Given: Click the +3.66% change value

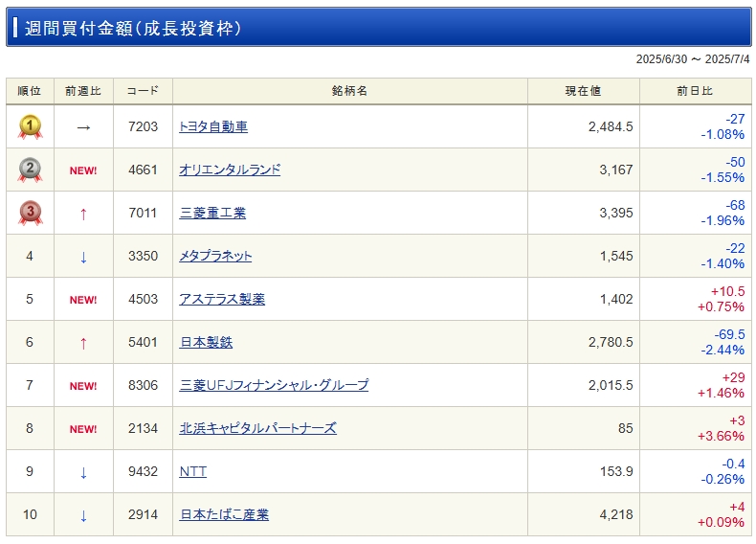Looking at the screenshot, I should click(x=721, y=436).
